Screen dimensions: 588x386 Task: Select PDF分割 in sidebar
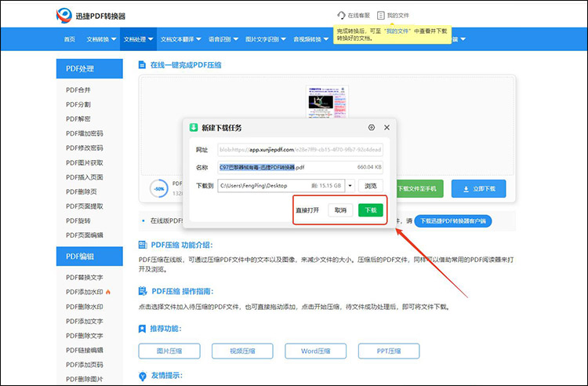(78, 104)
